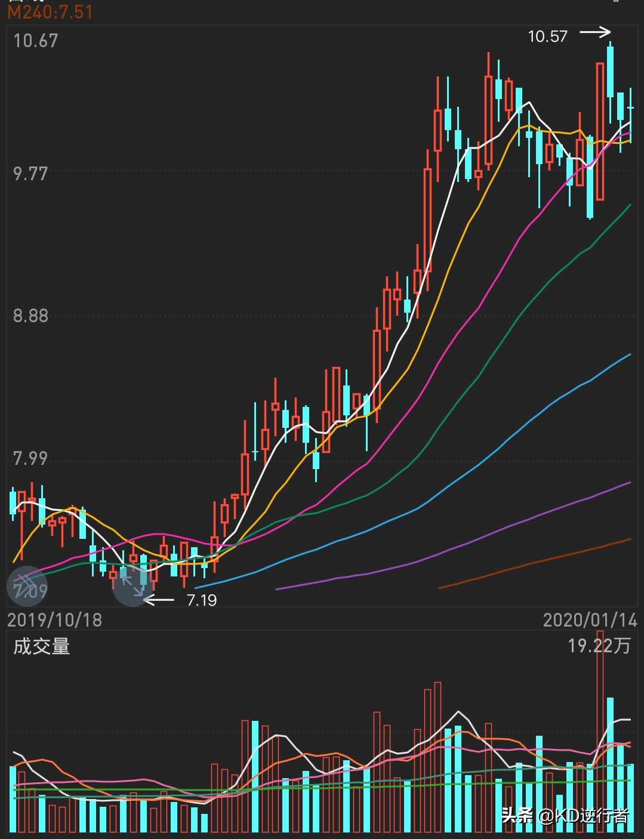Tap the diagonal expand-chart icon
Image resolution: width=644 pixels, height=839 pixels.
133,585
